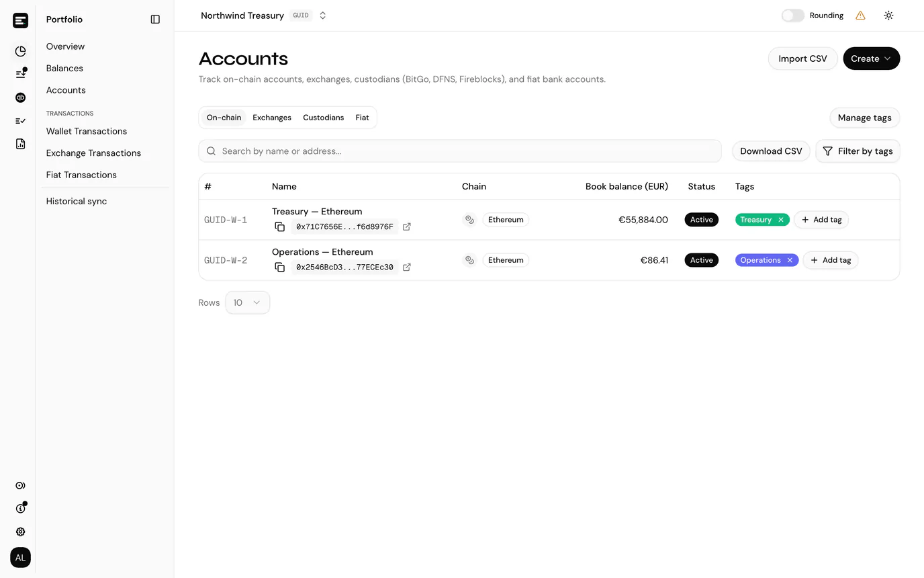Remove the Treasury tag with its X
This screenshot has width=924, height=578.
[x=781, y=220]
